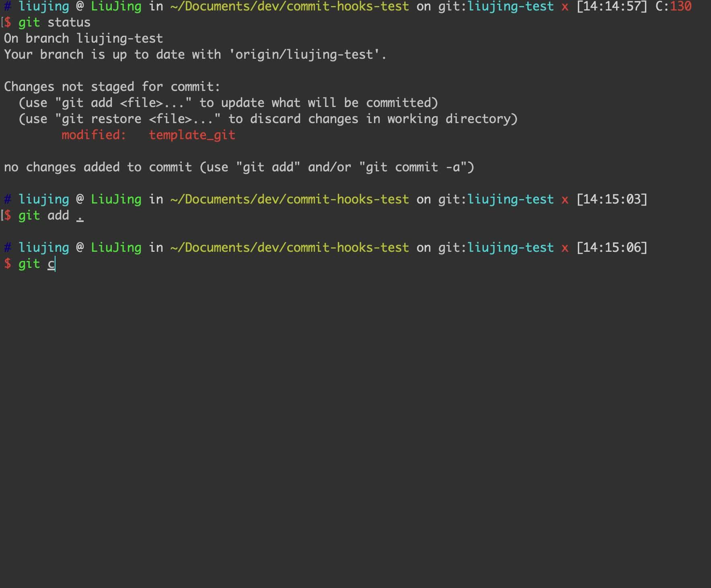
Task: Click the green $ prompt symbol on last line
Action: point(8,264)
